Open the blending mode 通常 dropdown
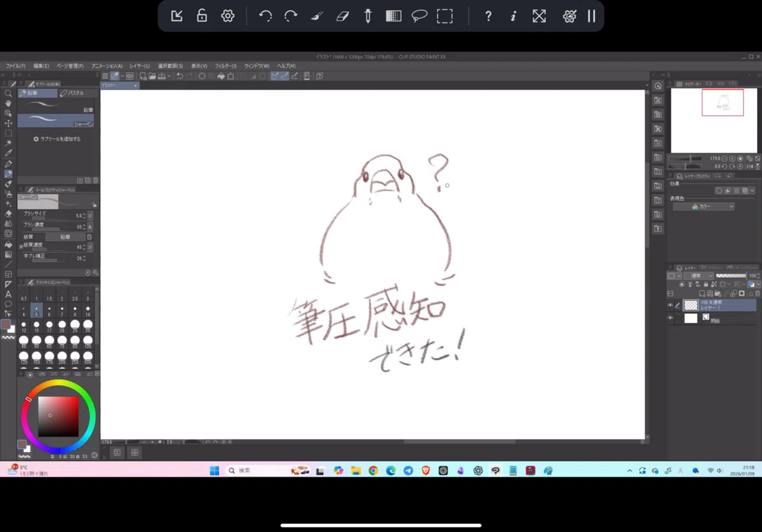Viewport: 762px width, 532px height. [698, 276]
